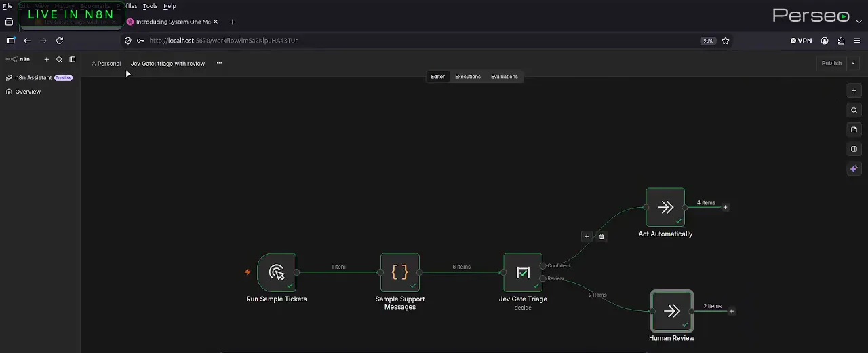Click the "4 items" output label

click(x=706, y=202)
